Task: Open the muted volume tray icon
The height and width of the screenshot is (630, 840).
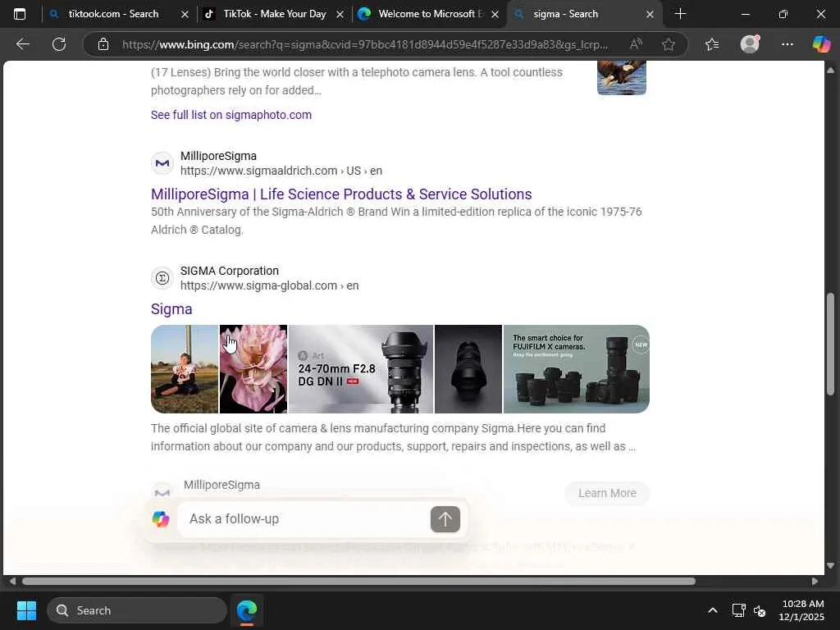Action: [x=760, y=610]
